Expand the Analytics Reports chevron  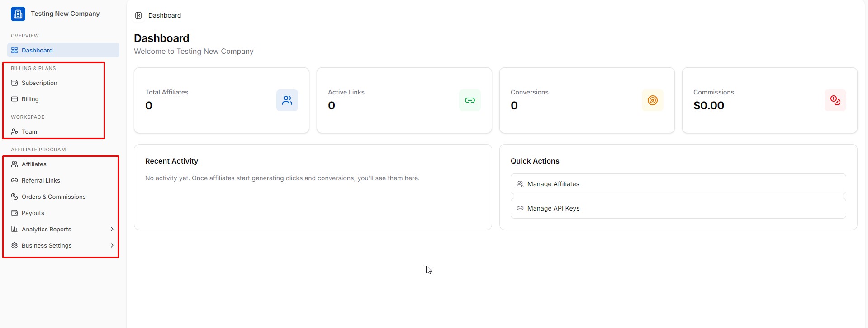pos(112,229)
